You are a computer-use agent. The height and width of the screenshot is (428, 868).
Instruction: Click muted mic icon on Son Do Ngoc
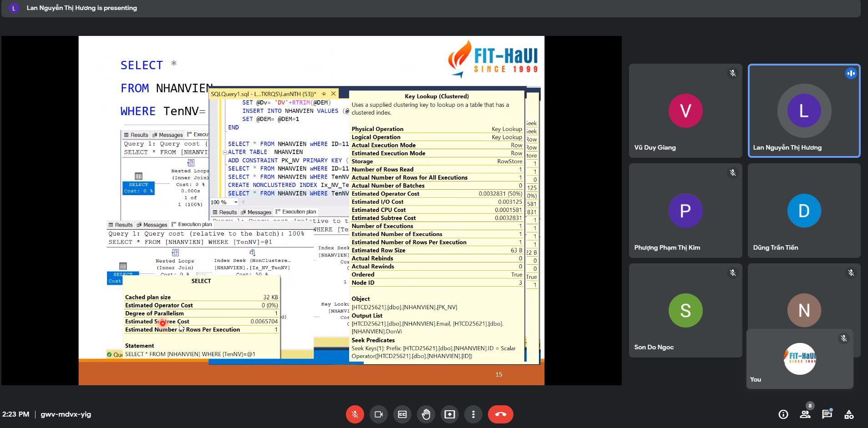coord(733,273)
